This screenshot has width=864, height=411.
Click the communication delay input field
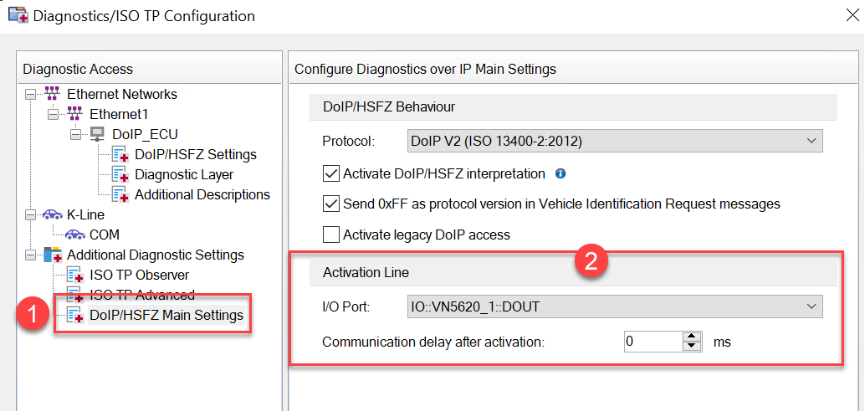[648, 341]
